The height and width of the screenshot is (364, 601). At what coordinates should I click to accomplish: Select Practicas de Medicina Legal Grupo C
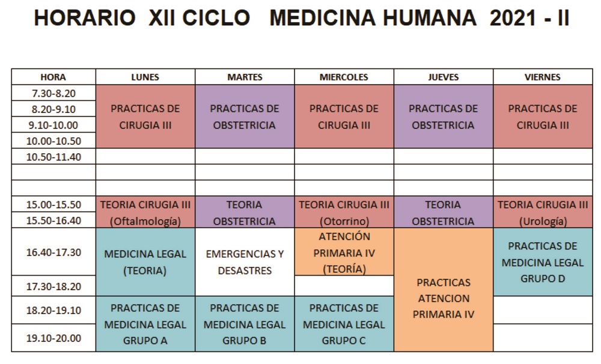coord(344,324)
